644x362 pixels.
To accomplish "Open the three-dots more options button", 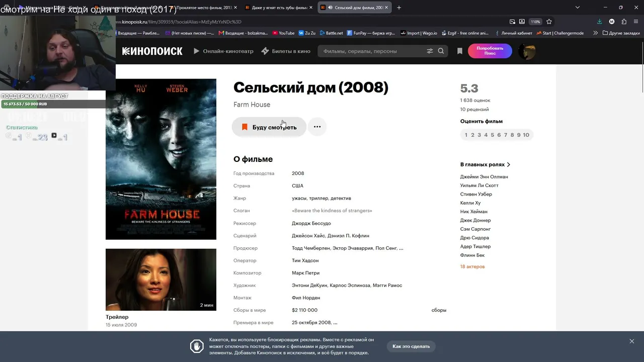I will click(317, 127).
